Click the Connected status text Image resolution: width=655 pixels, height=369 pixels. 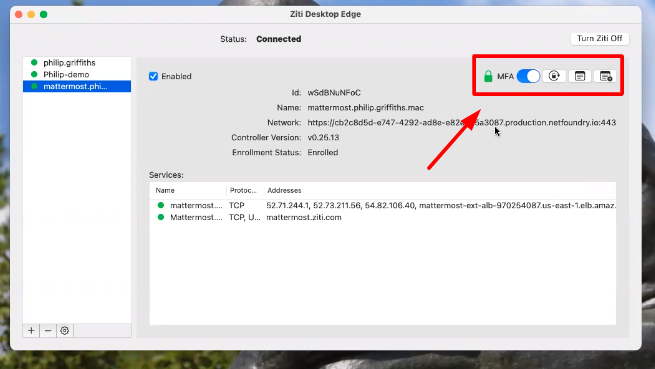pyautogui.click(x=279, y=39)
